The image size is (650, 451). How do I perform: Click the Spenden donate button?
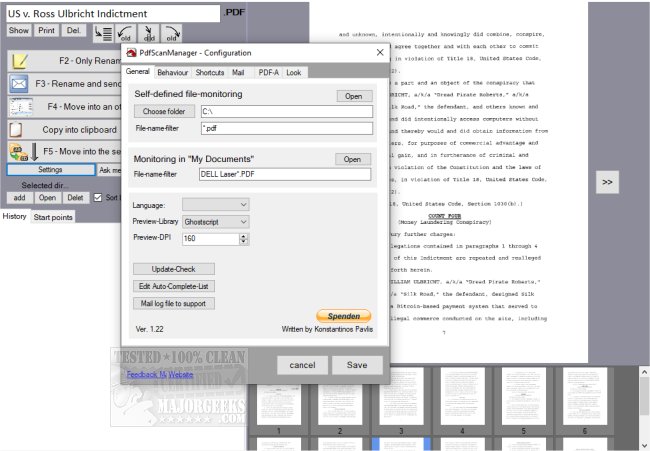[x=344, y=316]
